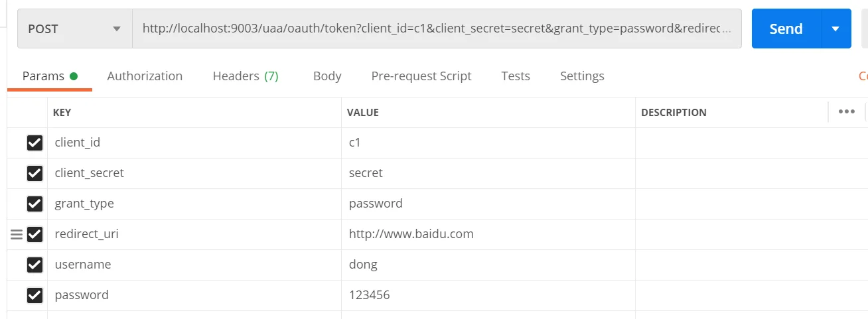
Task: Open the request Settings tab
Action: coord(582,76)
